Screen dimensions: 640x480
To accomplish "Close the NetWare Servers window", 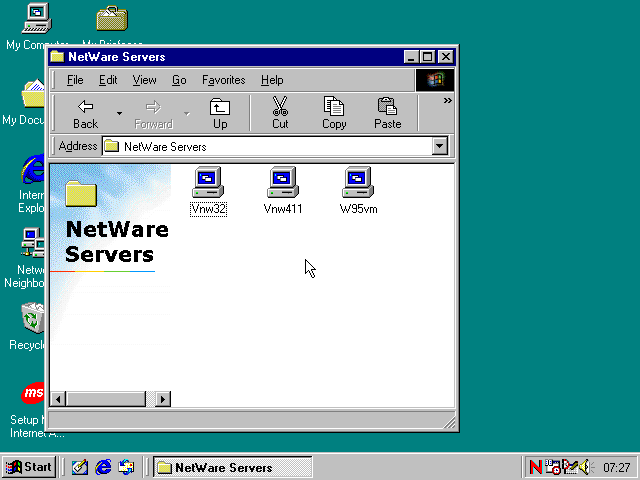I will [x=446, y=57].
